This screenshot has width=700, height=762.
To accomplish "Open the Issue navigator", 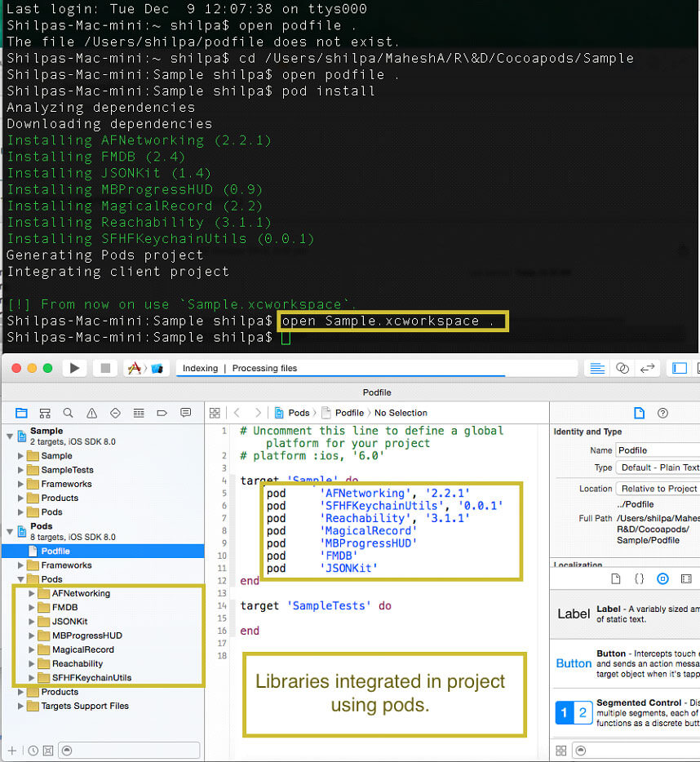I will click(91, 413).
